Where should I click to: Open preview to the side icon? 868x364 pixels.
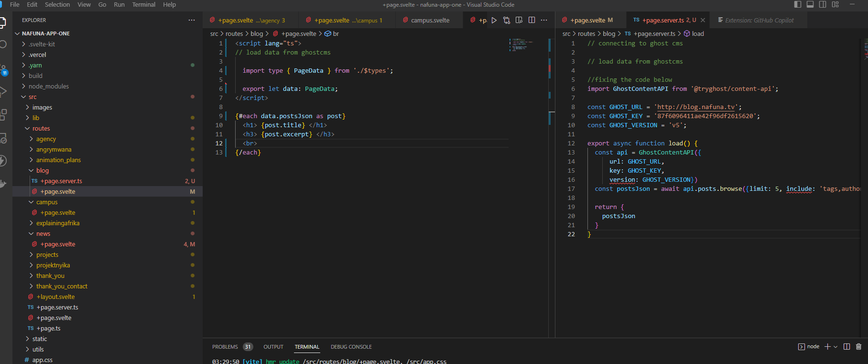click(x=519, y=20)
